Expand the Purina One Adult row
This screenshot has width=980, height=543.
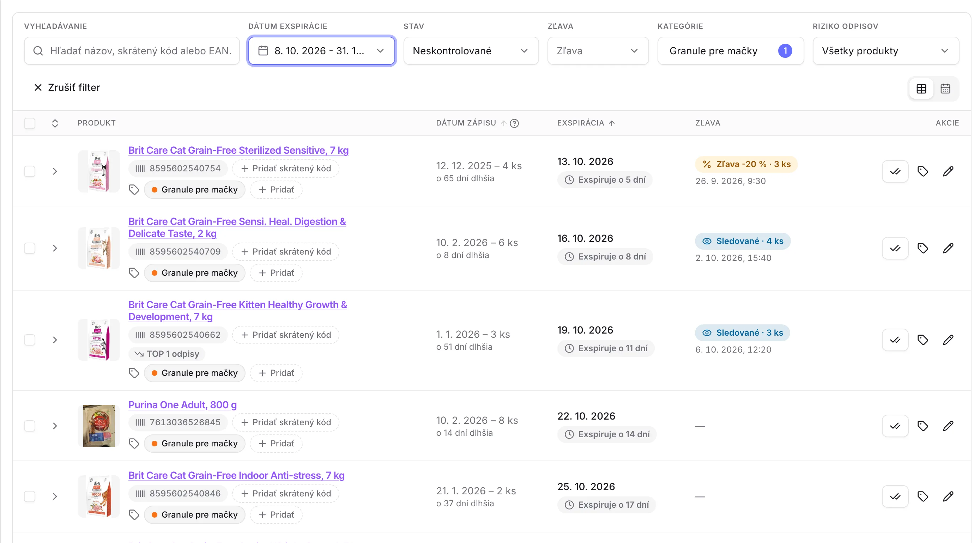point(55,426)
